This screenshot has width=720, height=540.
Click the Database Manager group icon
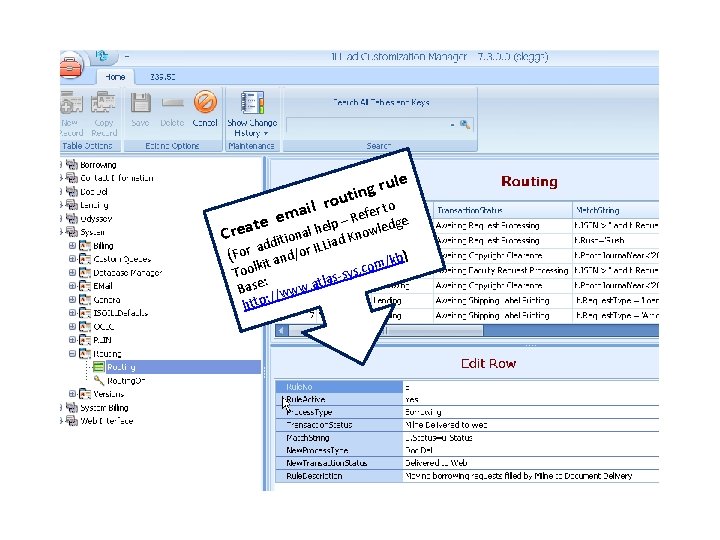point(85,272)
